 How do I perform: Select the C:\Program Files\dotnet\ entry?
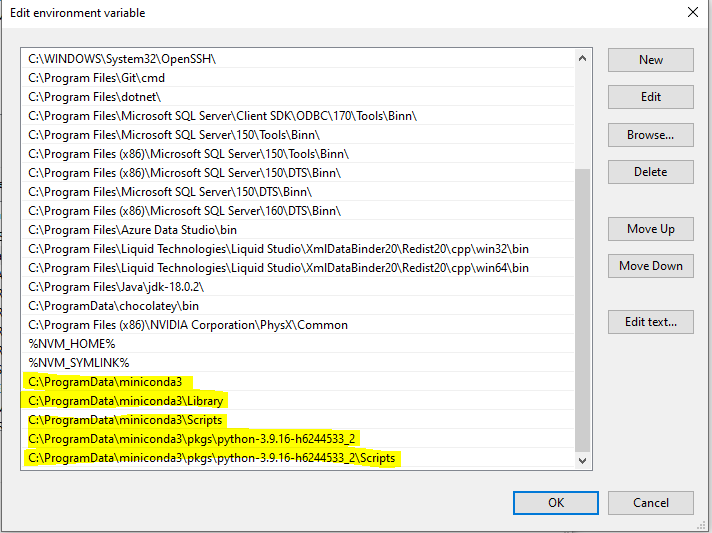tap(298, 97)
